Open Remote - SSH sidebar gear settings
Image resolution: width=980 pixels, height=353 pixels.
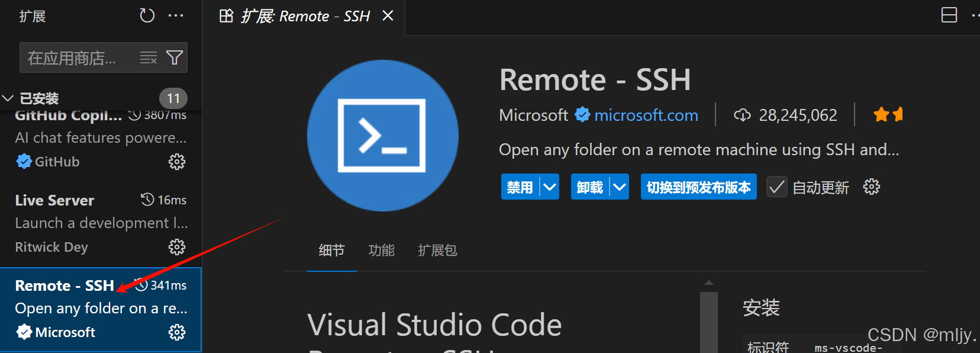[x=176, y=332]
